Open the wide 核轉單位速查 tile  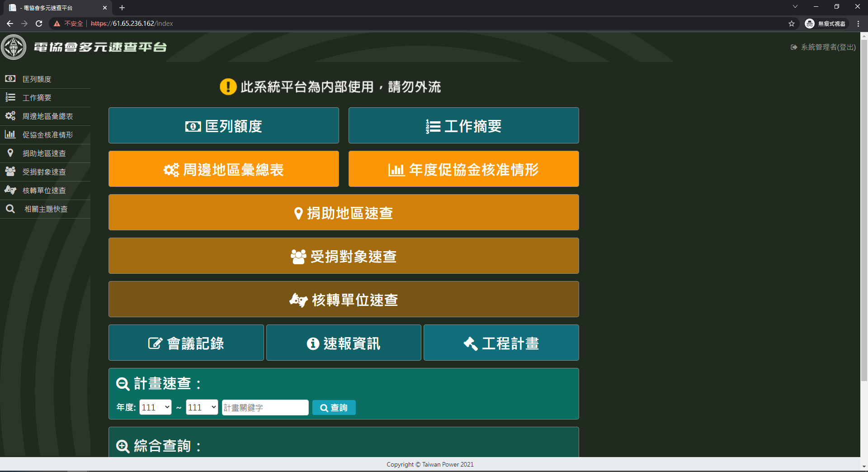(344, 299)
